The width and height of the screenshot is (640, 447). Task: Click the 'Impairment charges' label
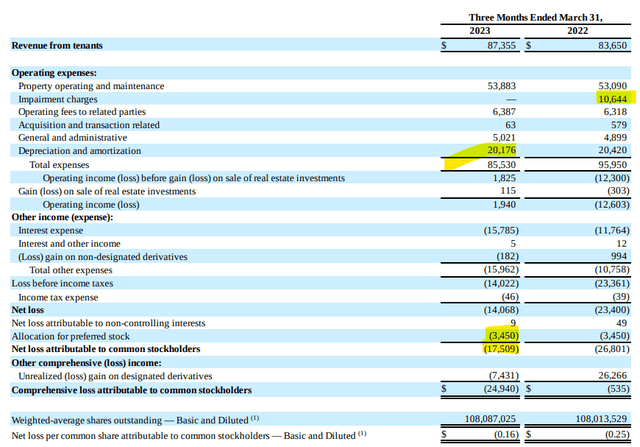[x=58, y=99]
